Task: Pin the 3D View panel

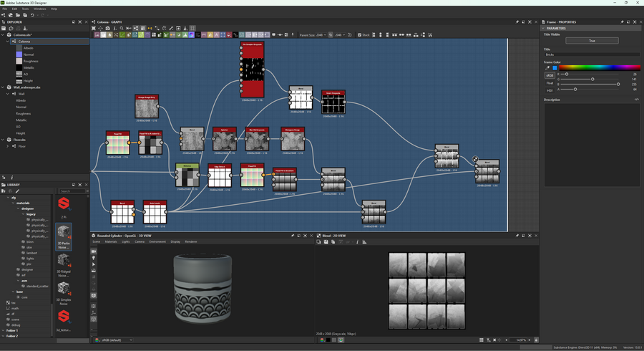Action: (x=293, y=236)
